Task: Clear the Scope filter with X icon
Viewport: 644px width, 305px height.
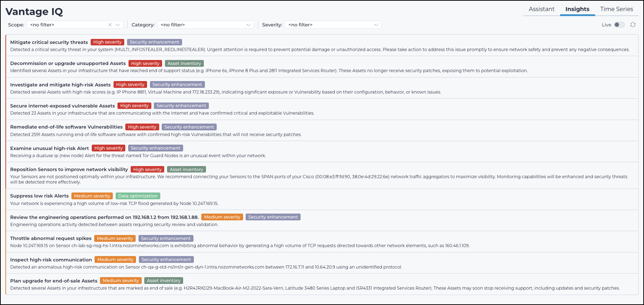Action: pos(110,25)
